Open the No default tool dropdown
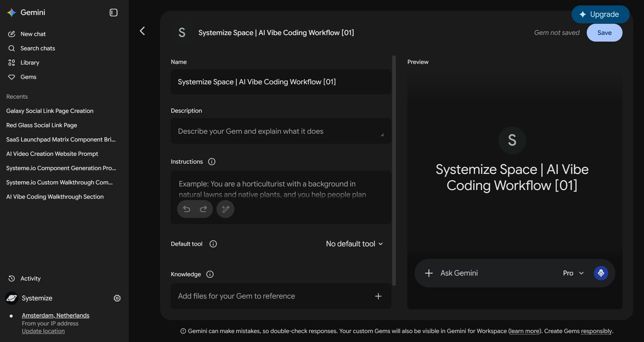Viewport: 644px width, 342px height. (x=354, y=244)
